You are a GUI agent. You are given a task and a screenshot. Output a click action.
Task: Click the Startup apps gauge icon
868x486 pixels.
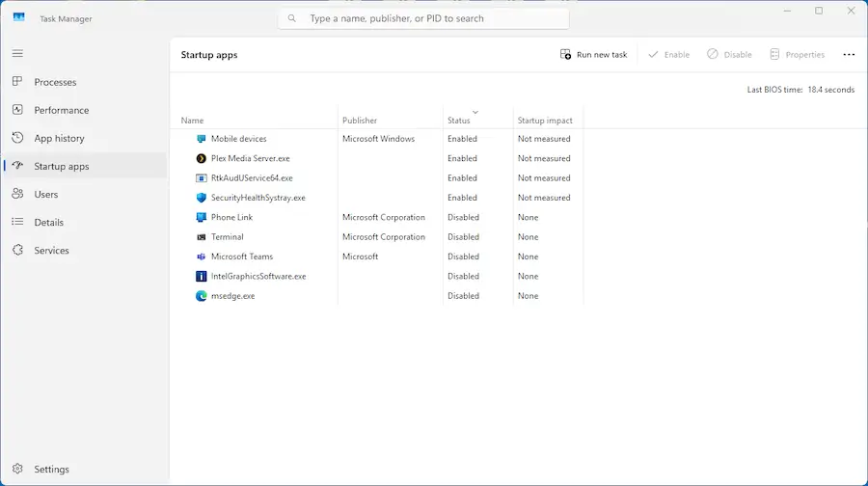17,166
